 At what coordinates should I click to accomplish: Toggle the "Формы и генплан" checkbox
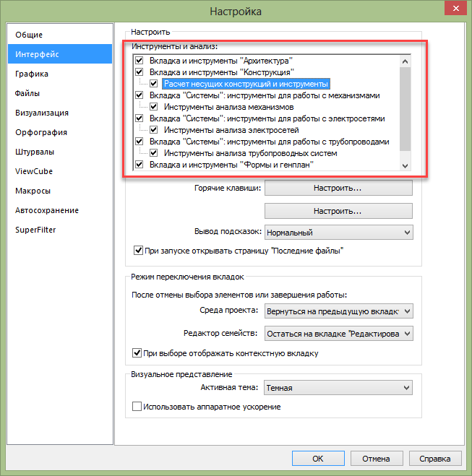tap(139, 165)
